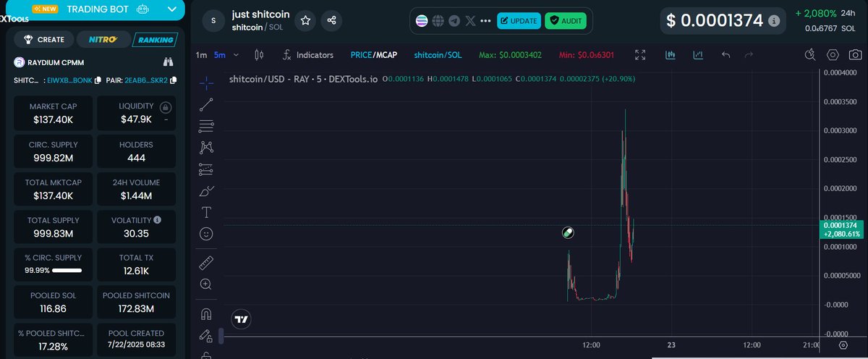Open chart settings hexagon icon
Screen dimensions: 868x359
point(833,55)
